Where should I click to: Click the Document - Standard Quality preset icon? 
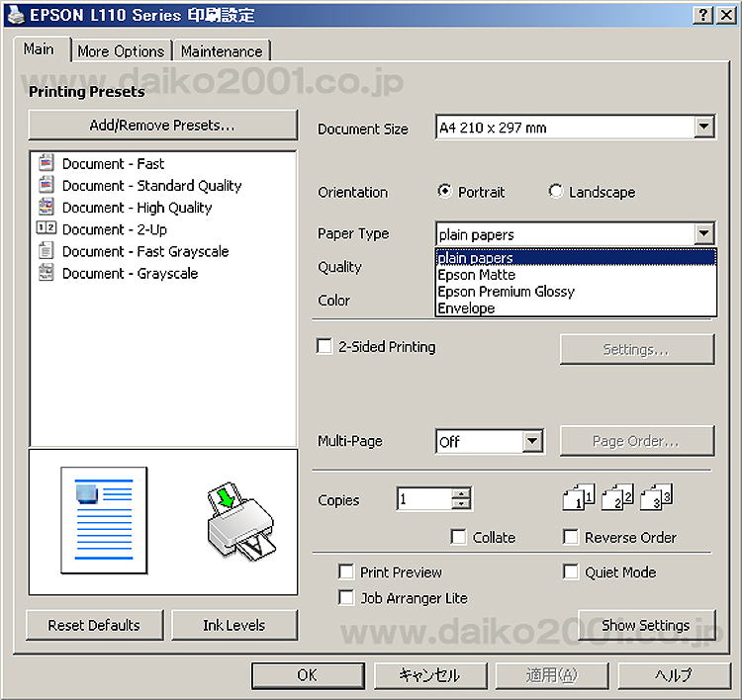pyautogui.click(x=46, y=185)
